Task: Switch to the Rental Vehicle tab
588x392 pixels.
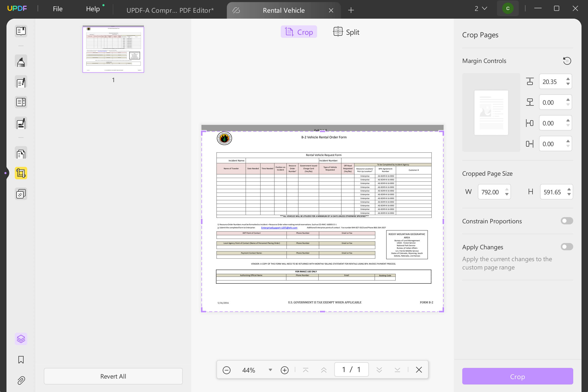Action: click(284, 10)
